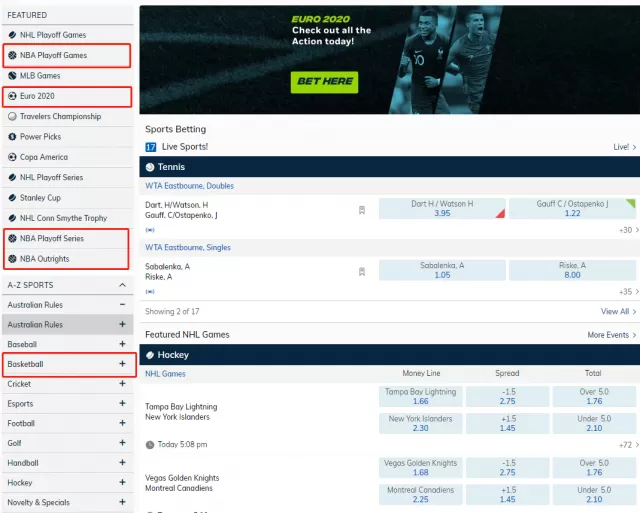Click the Stanley Cup hockey icon

(x=12, y=198)
